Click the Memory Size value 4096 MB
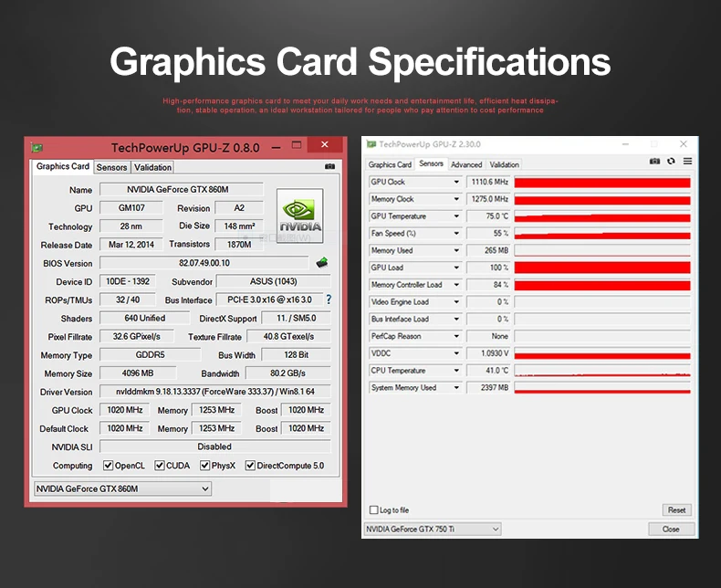 click(138, 373)
